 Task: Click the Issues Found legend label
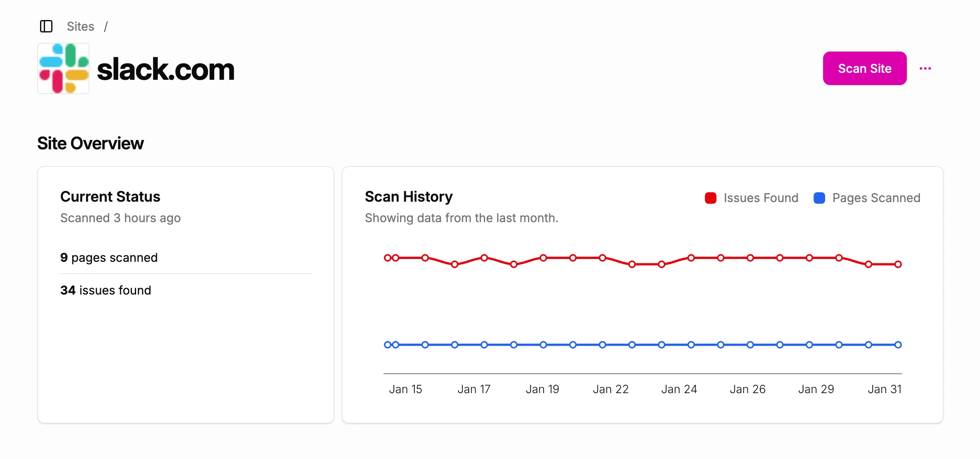coord(761,198)
